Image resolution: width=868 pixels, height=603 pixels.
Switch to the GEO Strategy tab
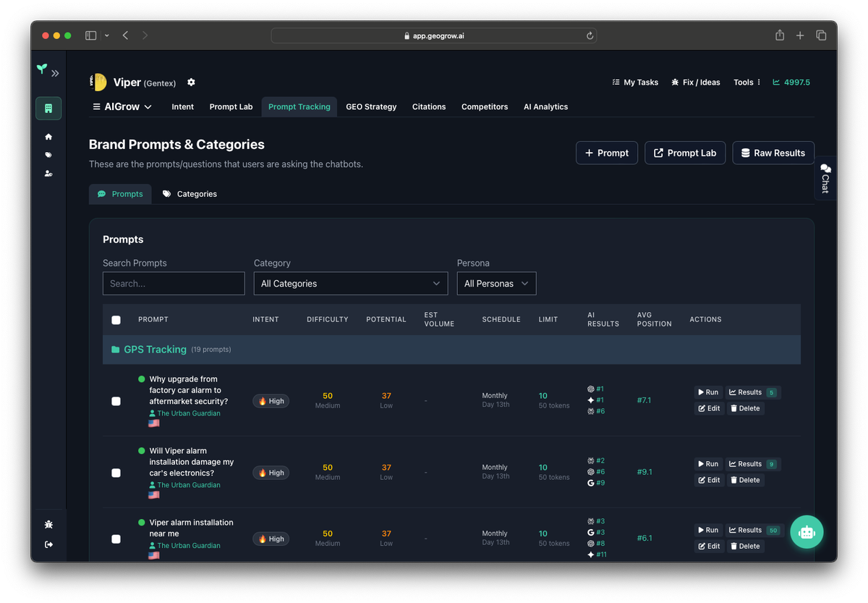point(371,106)
